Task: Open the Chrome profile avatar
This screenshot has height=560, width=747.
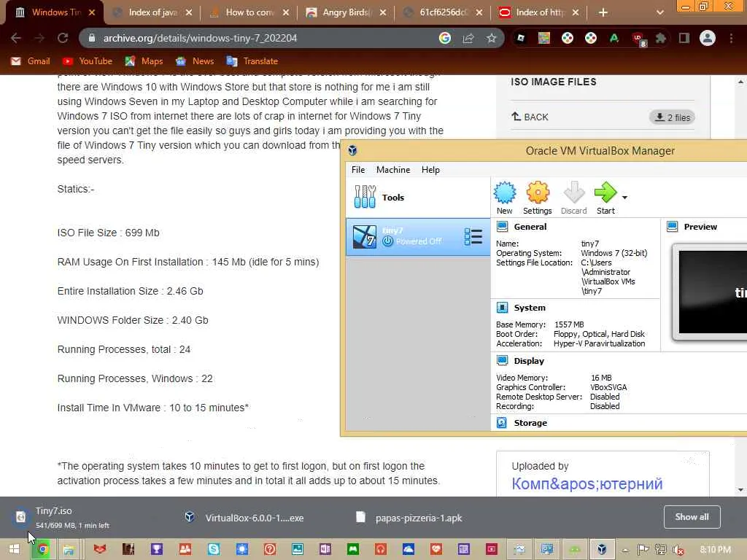Action: [708, 38]
